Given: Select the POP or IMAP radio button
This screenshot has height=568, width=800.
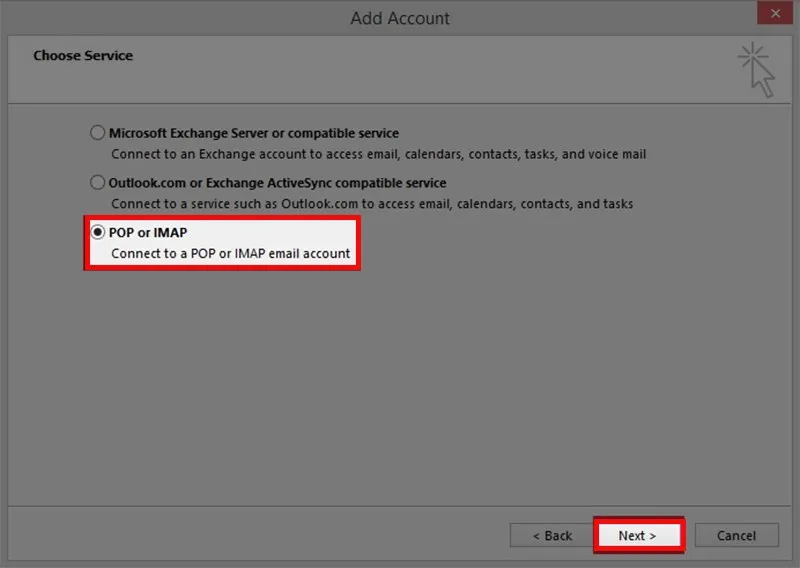Looking at the screenshot, I should pyautogui.click(x=97, y=233).
